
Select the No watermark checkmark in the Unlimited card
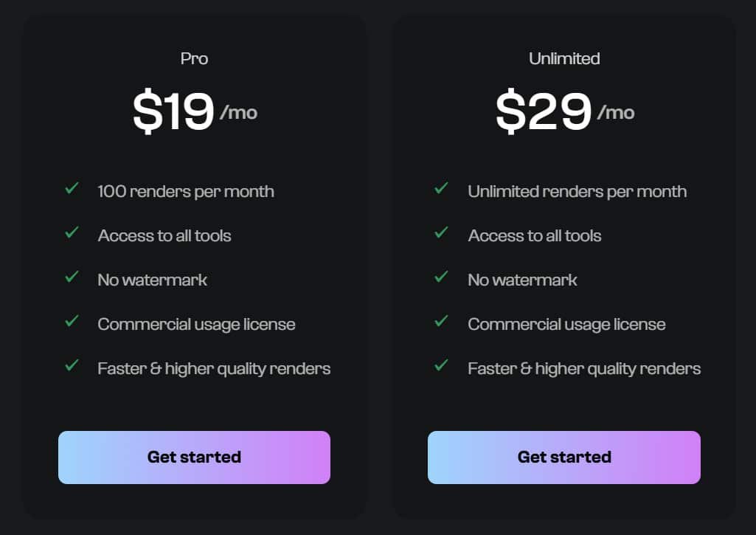click(442, 277)
